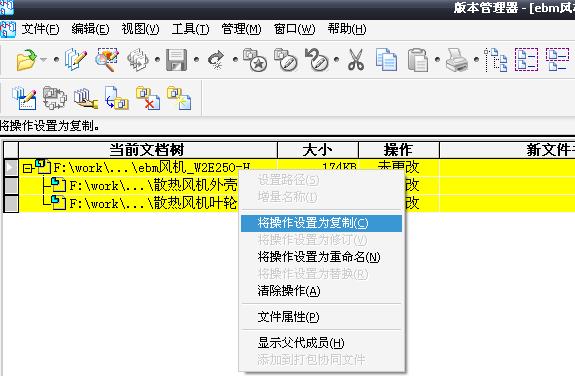This screenshot has height=376, width=575.
Task: Click the row selector for ebm风机 row
Action: 11,168
